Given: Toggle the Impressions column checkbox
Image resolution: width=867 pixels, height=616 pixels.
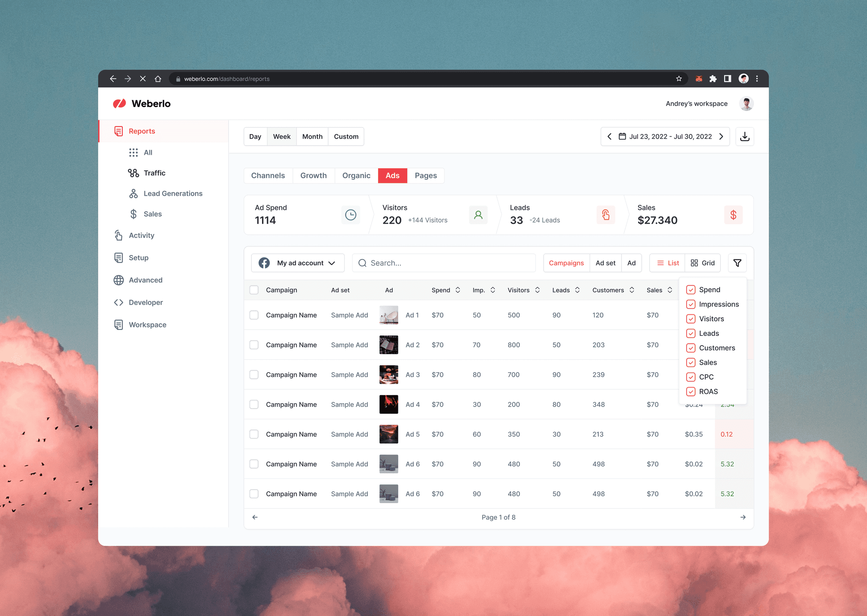Looking at the screenshot, I should pyautogui.click(x=690, y=304).
